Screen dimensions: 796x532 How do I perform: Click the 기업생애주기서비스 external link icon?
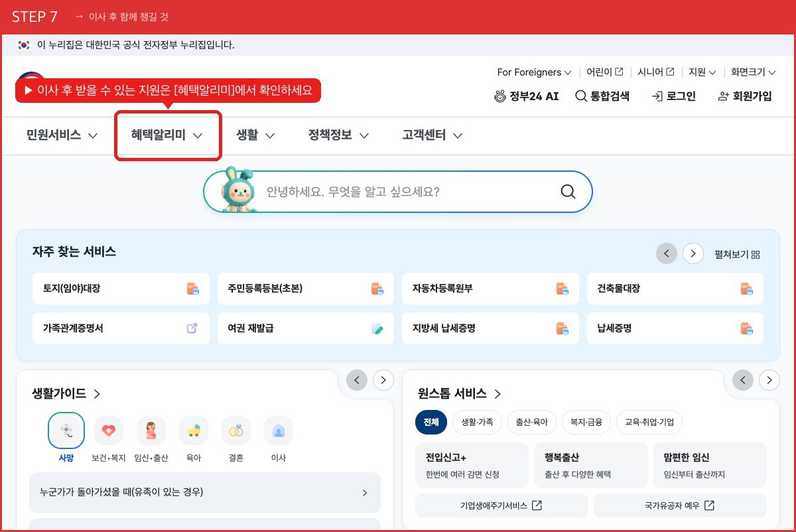click(x=537, y=505)
